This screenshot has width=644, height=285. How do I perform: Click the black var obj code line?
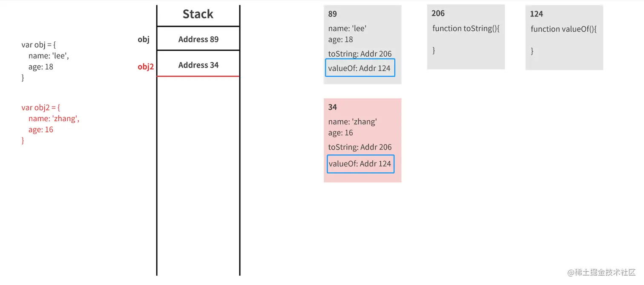pos(38,45)
